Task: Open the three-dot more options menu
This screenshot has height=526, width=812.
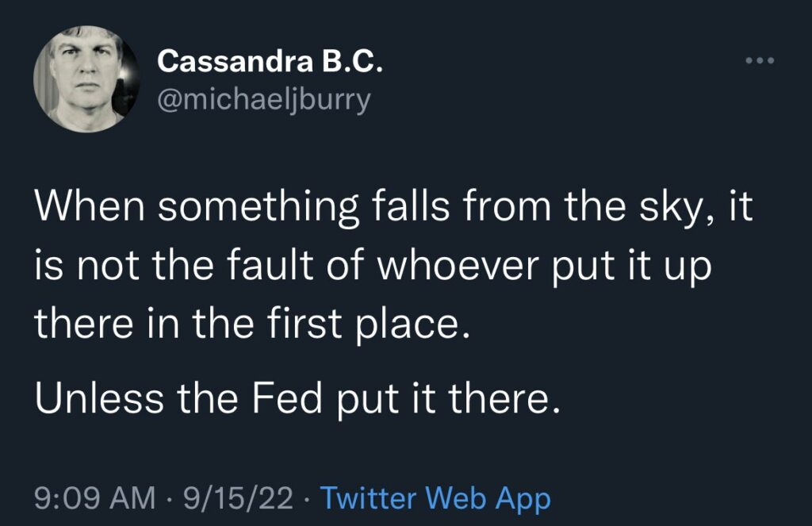Action: (757, 61)
